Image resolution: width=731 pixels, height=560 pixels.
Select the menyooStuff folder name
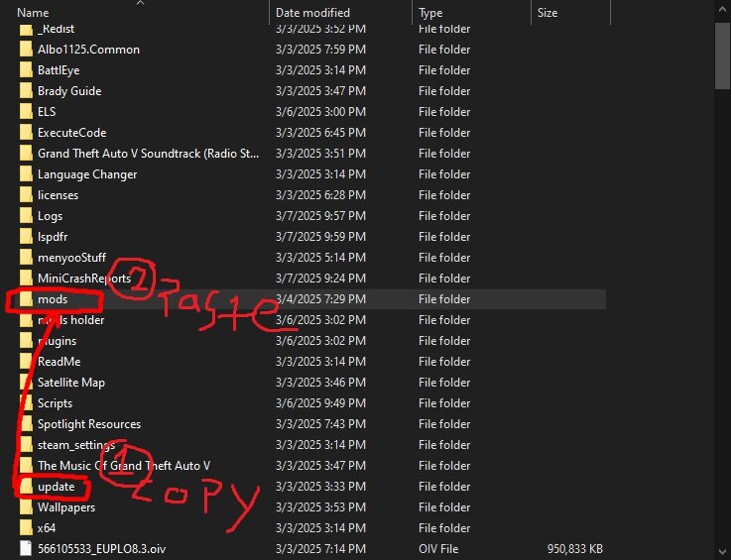pos(71,258)
